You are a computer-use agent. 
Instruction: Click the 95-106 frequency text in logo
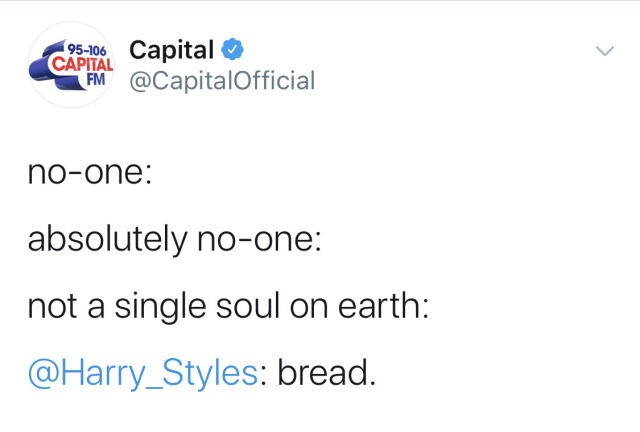87,50
